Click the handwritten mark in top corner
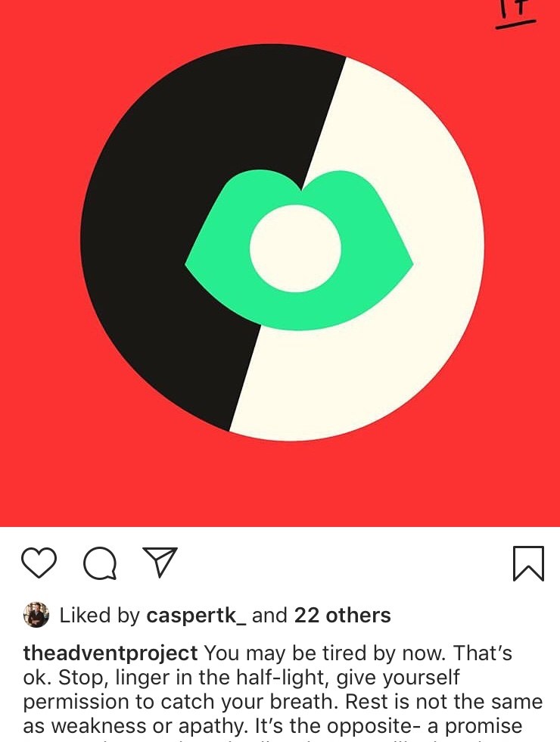 [x=515, y=14]
